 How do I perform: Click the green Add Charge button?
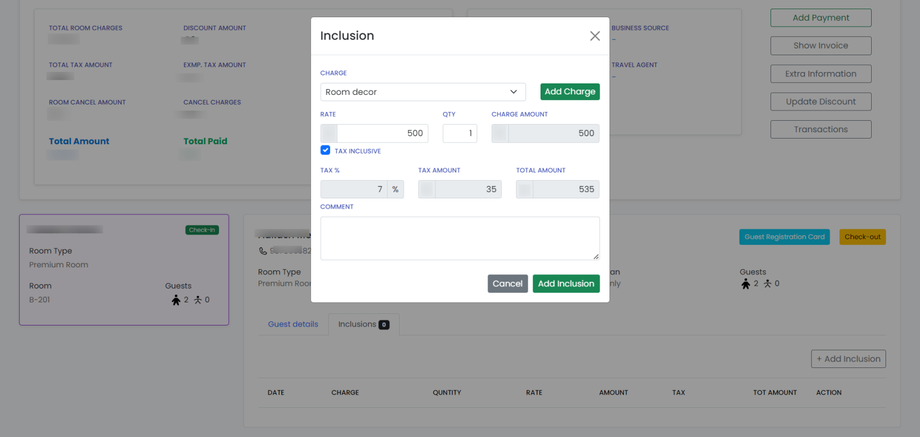pos(570,92)
